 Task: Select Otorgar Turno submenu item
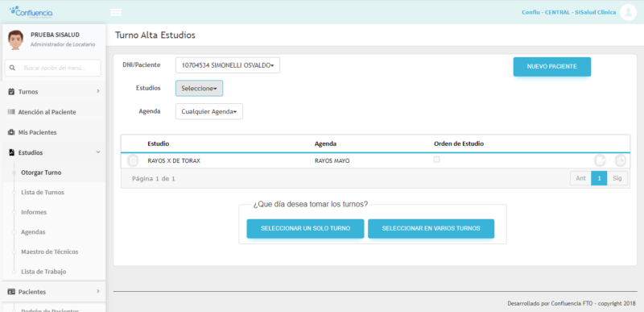[x=41, y=173]
